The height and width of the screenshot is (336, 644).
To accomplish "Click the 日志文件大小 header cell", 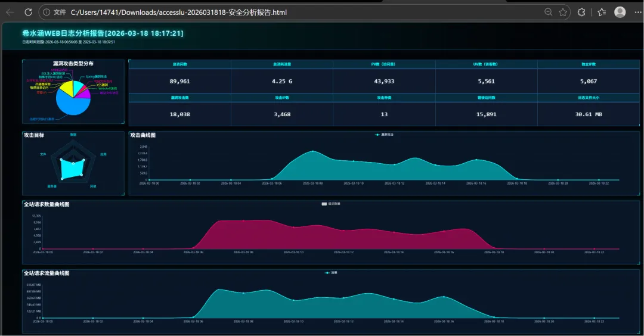I will tap(589, 98).
